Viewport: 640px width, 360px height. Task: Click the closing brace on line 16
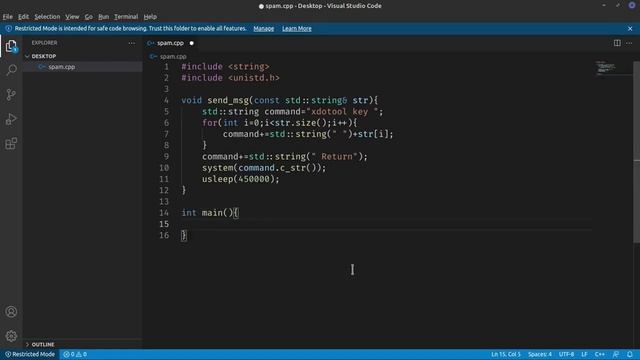[x=184, y=235]
